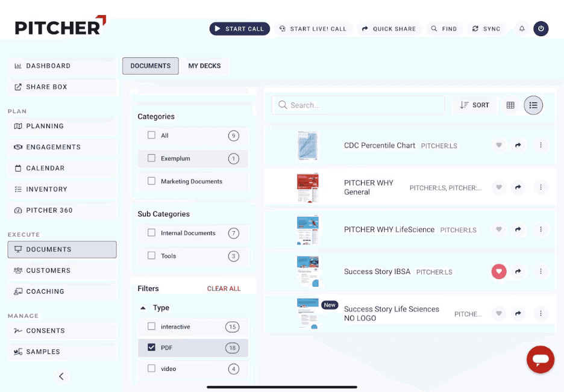Click the 'CDC Percentile Chart' title text

tap(380, 146)
